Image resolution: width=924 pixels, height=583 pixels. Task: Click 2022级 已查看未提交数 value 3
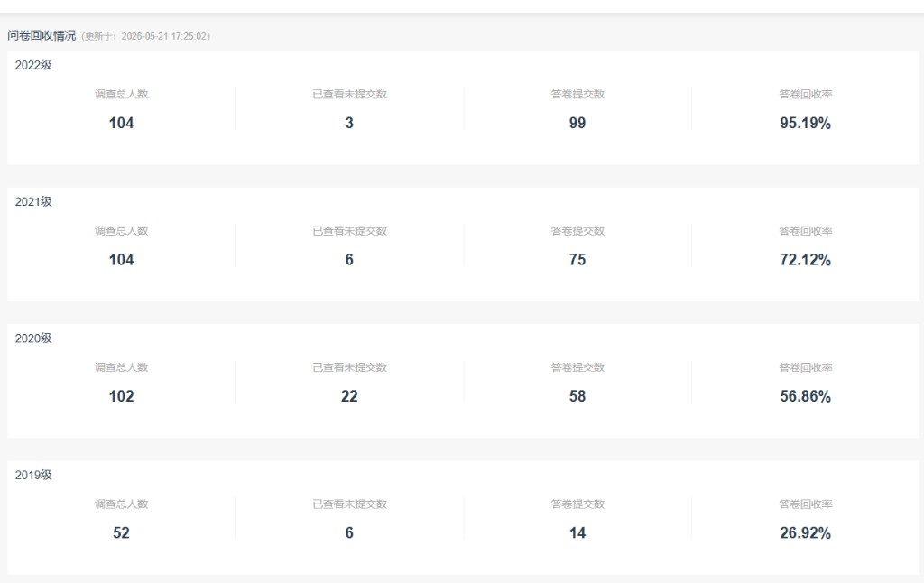click(x=349, y=123)
